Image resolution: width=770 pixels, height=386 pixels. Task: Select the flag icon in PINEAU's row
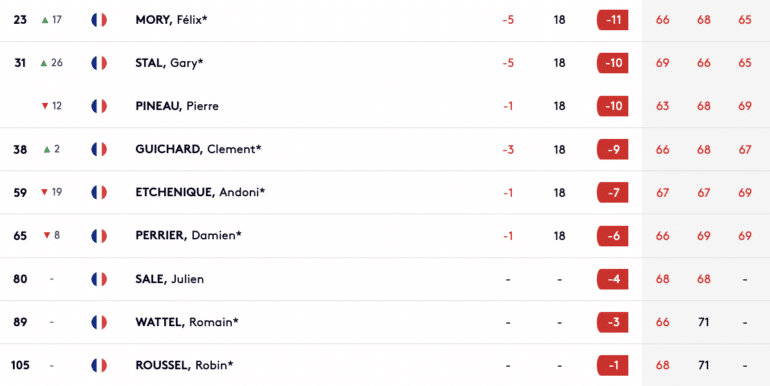[x=99, y=106]
